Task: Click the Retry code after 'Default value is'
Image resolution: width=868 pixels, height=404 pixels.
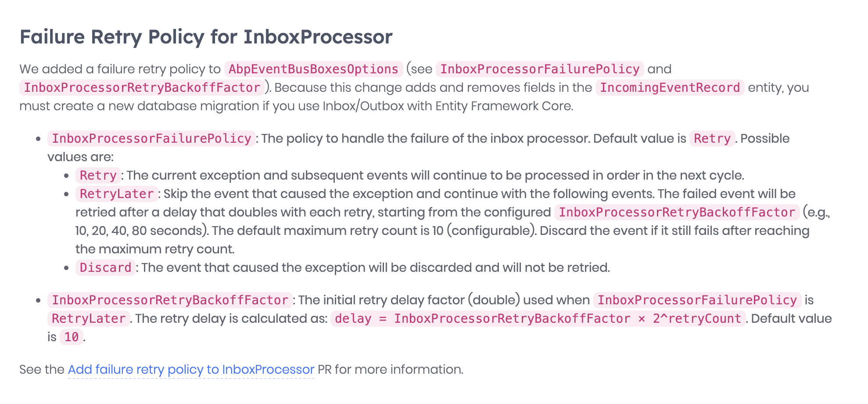Action: [712, 139]
